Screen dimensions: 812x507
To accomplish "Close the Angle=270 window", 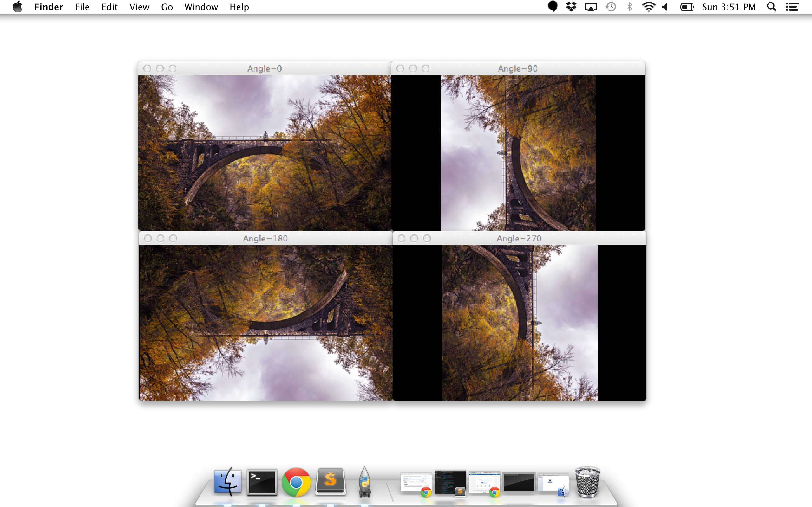I will coord(401,238).
